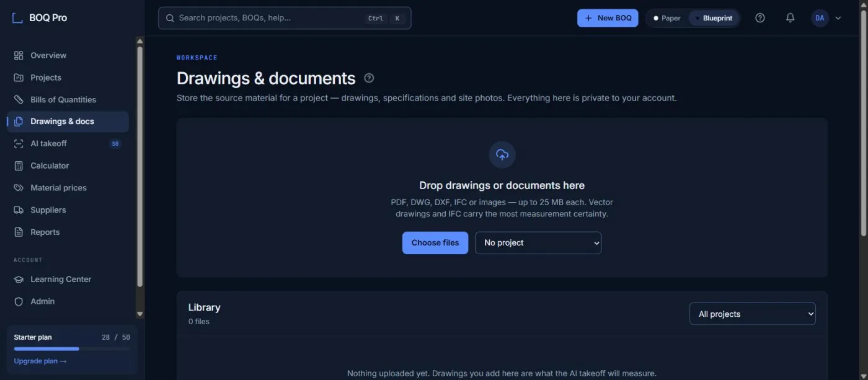The width and height of the screenshot is (868, 380).
Task: Click the BOQ Pro logo icon
Action: tap(17, 18)
